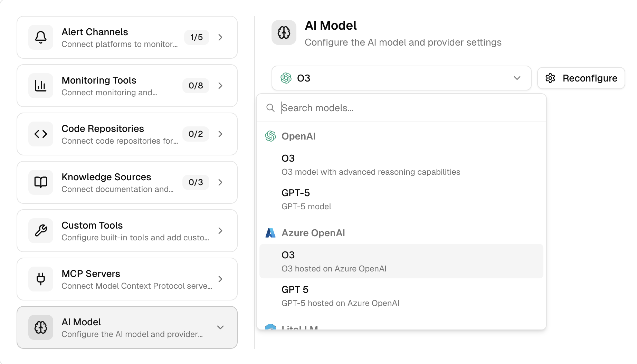Screen dimensions: 637x364
Task: Click the Custom Tools wrench icon
Action: (x=41, y=231)
